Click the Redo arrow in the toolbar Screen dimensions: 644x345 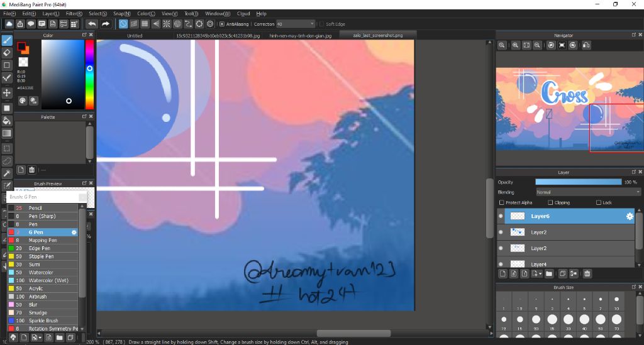coord(106,24)
